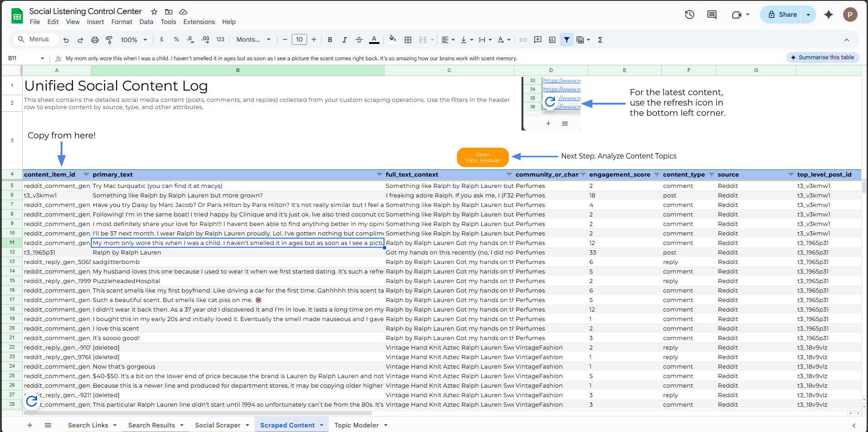Open text colour picker

[x=374, y=40]
